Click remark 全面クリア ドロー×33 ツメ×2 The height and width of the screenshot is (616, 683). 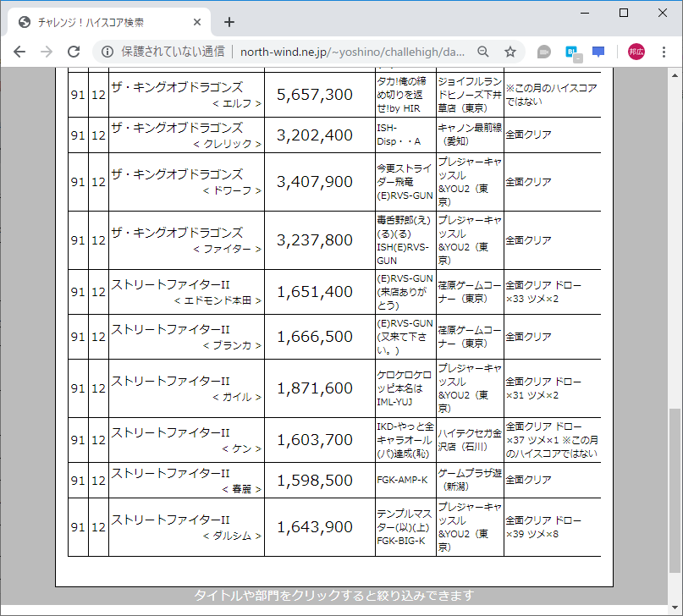click(543, 292)
